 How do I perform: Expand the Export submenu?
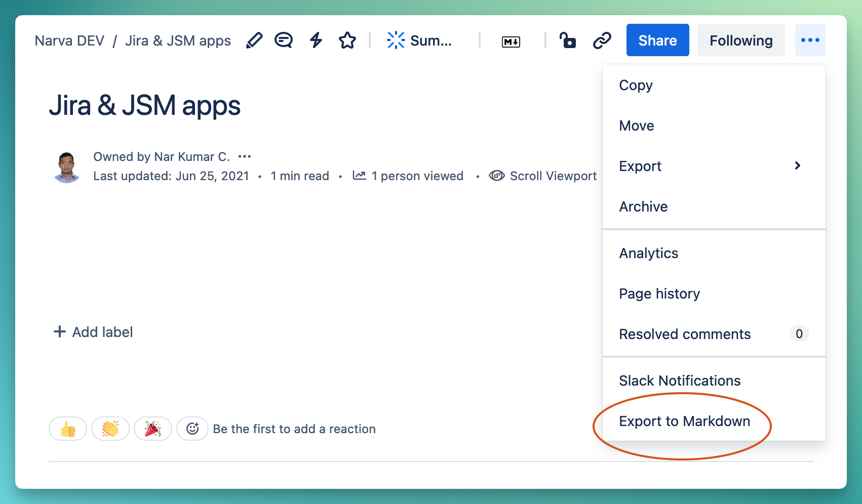click(710, 166)
